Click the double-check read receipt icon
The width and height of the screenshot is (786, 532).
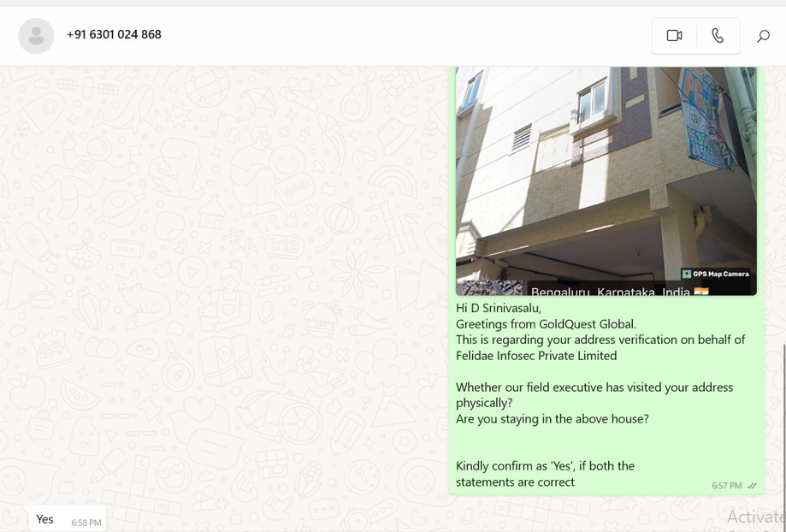[752, 485]
